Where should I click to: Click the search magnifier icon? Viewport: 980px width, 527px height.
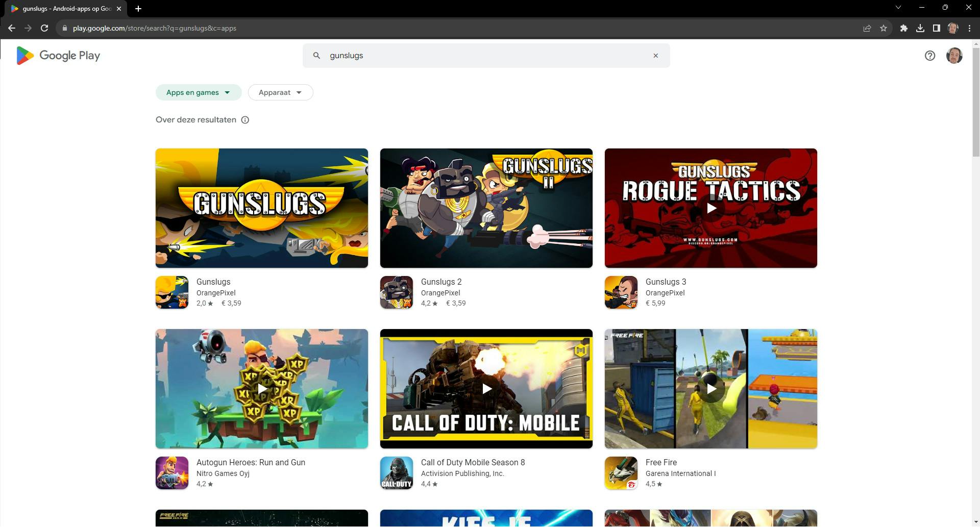pos(316,56)
